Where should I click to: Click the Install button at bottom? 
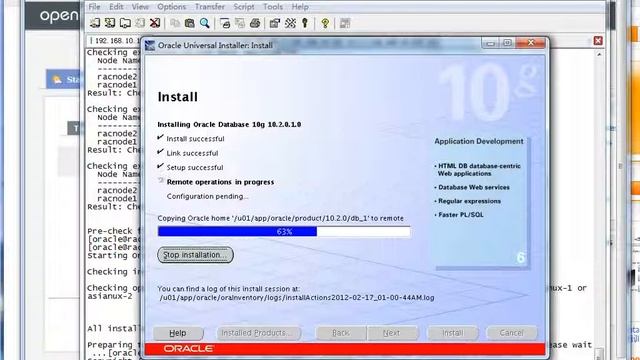pyautogui.click(x=453, y=333)
